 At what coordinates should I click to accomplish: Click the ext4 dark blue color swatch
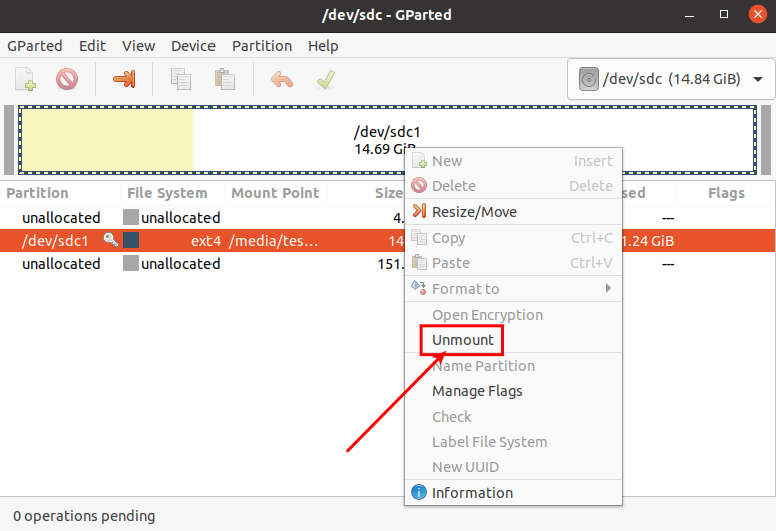pyautogui.click(x=131, y=240)
